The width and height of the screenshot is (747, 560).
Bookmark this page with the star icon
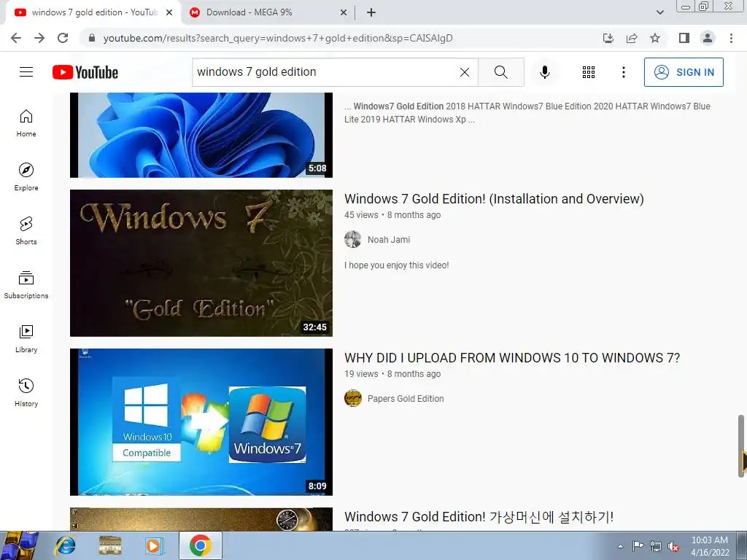click(655, 38)
